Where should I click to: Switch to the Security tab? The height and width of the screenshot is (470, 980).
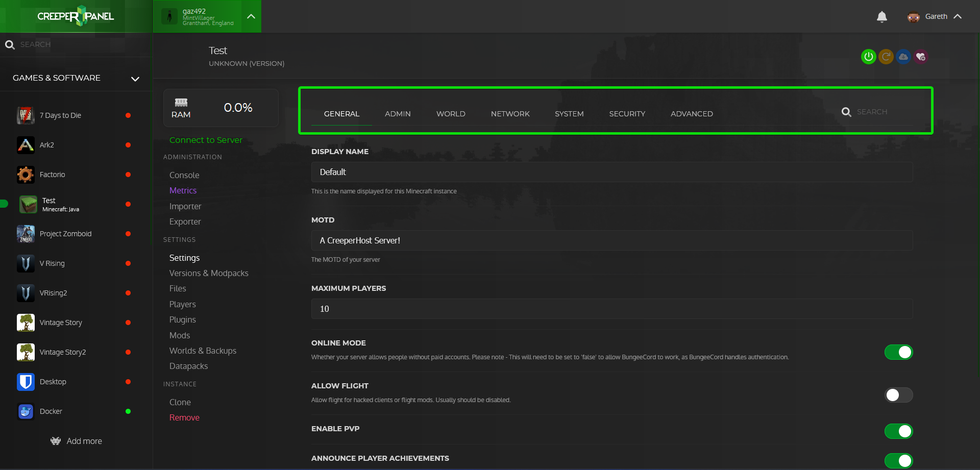point(627,114)
